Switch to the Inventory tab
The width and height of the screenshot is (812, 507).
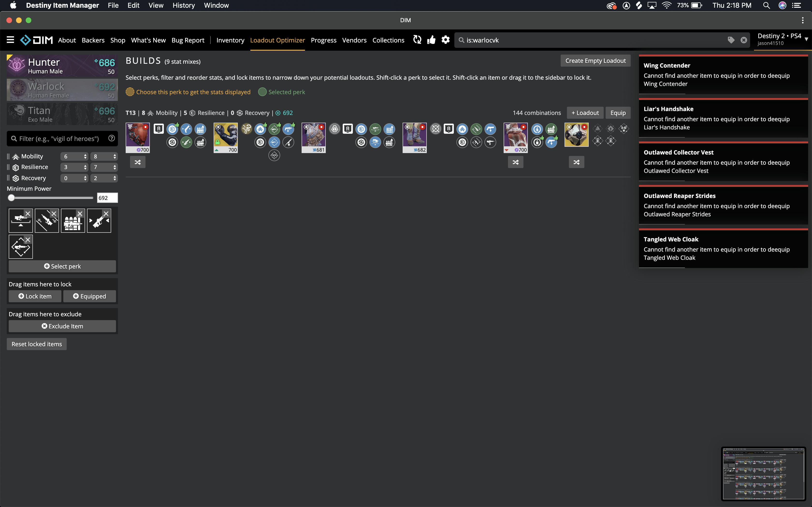click(230, 40)
